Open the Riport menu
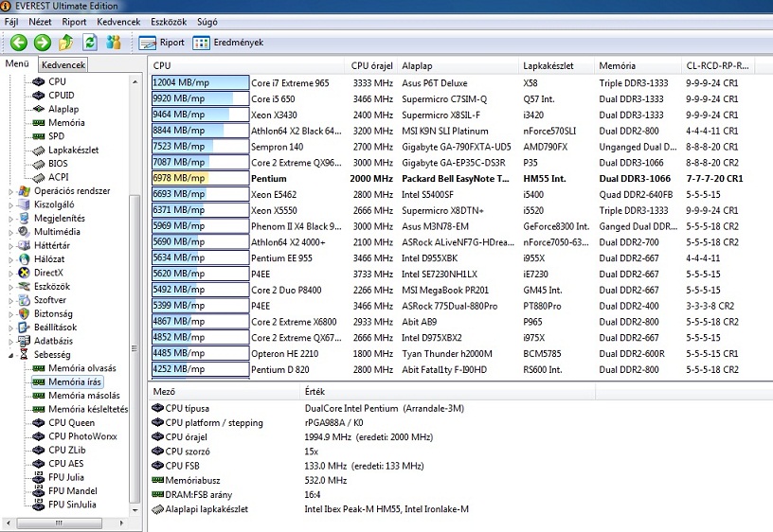Screen dimensions: 773x532 tap(74, 22)
